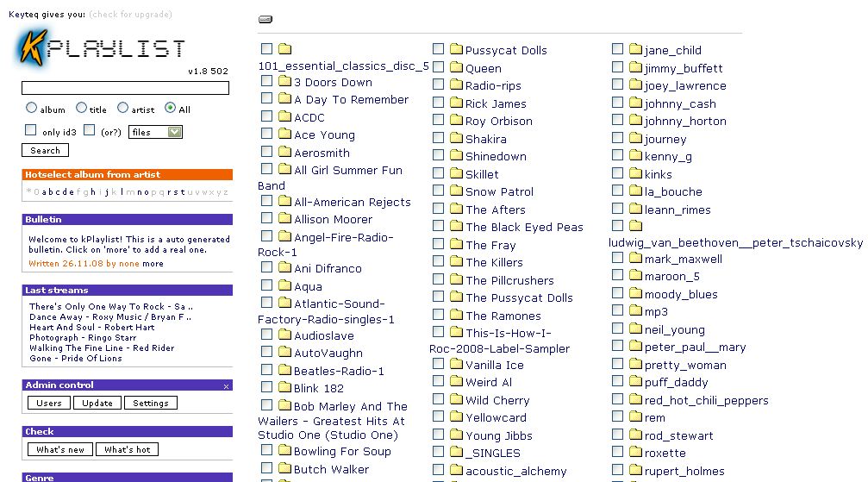Play last stream Photograph - Ringo Starr
868x482 pixels.
click(83, 337)
